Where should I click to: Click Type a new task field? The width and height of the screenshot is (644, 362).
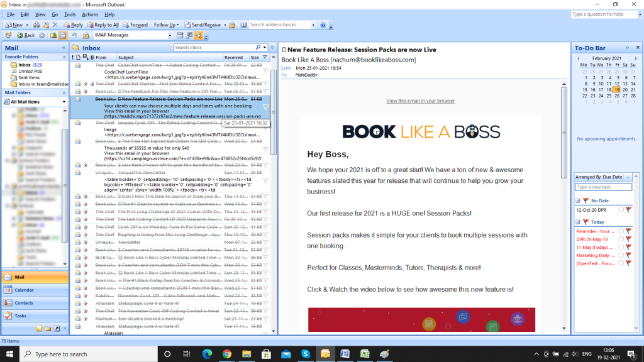(603, 187)
